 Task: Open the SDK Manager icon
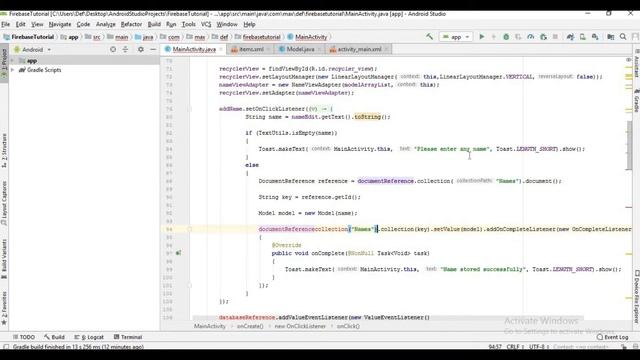point(595,37)
